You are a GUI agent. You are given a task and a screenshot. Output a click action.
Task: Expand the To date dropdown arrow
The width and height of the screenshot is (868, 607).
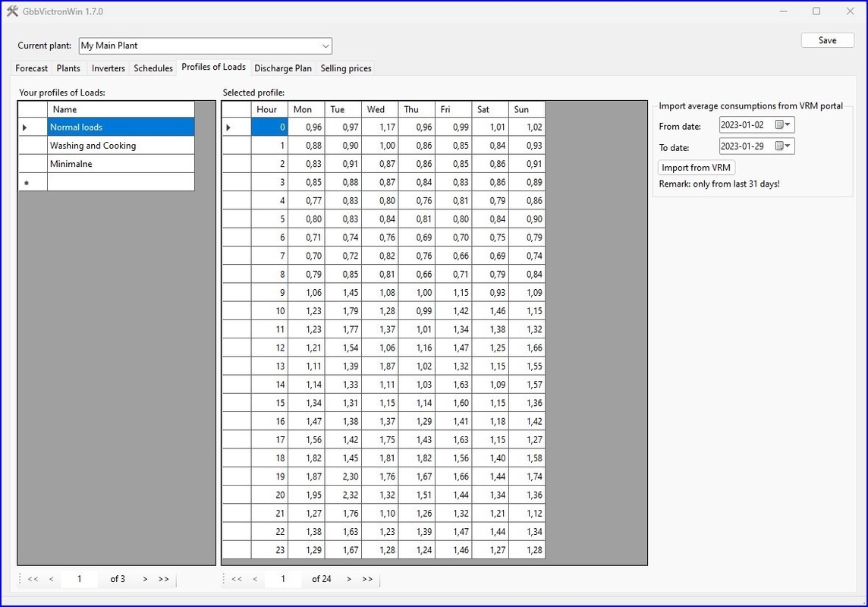[x=788, y=146]
